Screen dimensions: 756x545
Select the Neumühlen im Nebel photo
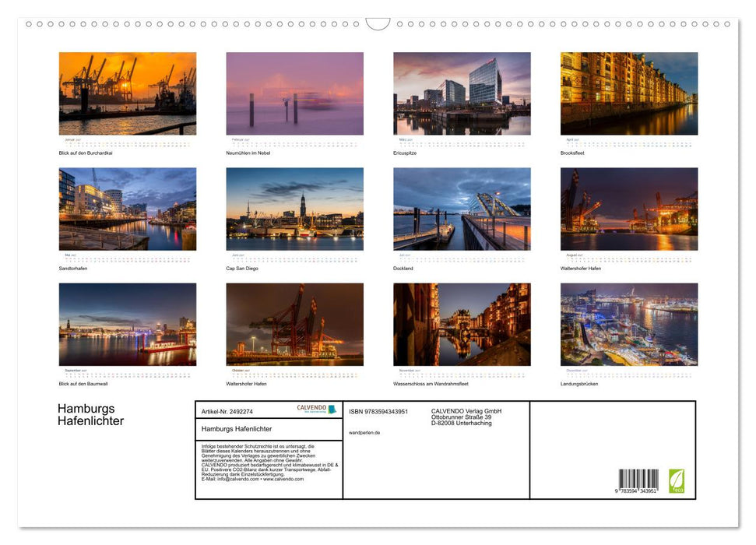pyautogui.click(x=294, y=93)
